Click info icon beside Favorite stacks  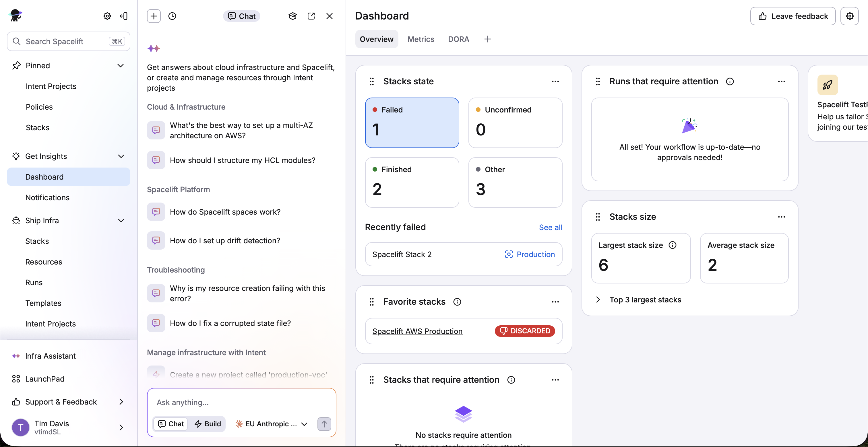click(457, 302)
